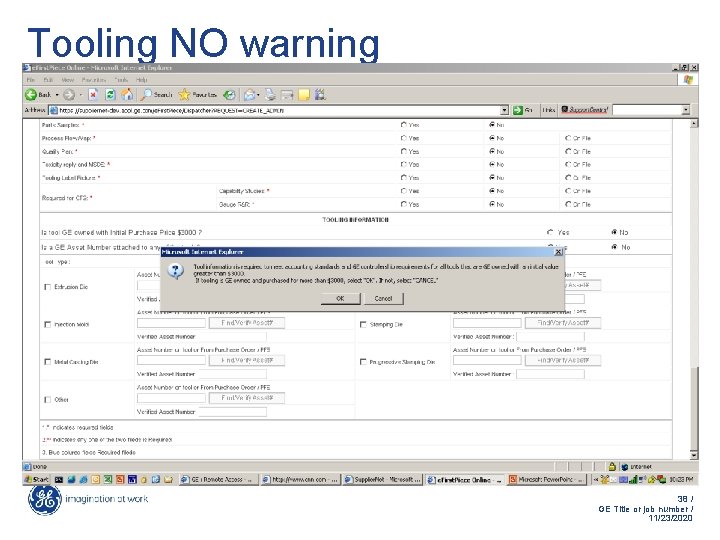Image resolution: width=720 pixels, height=540 pixels.
Task: Switch to GE Remote Access taskbar window
Action: pyautogui.click(x=218, y=479)
